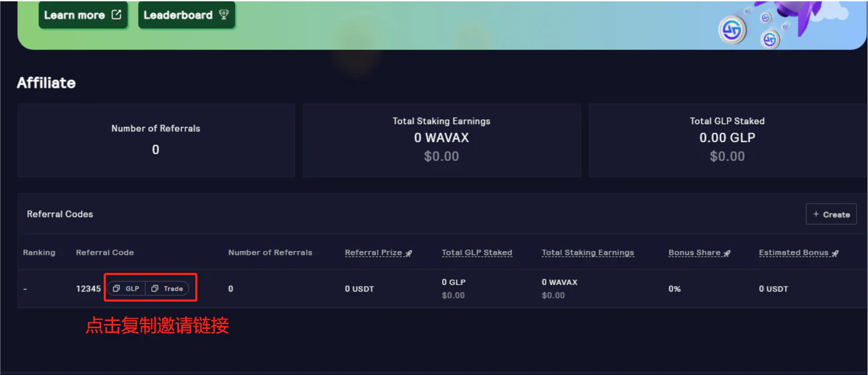Click the Number of Referrals summary card

pyautogui.click(x=156, y=140)
